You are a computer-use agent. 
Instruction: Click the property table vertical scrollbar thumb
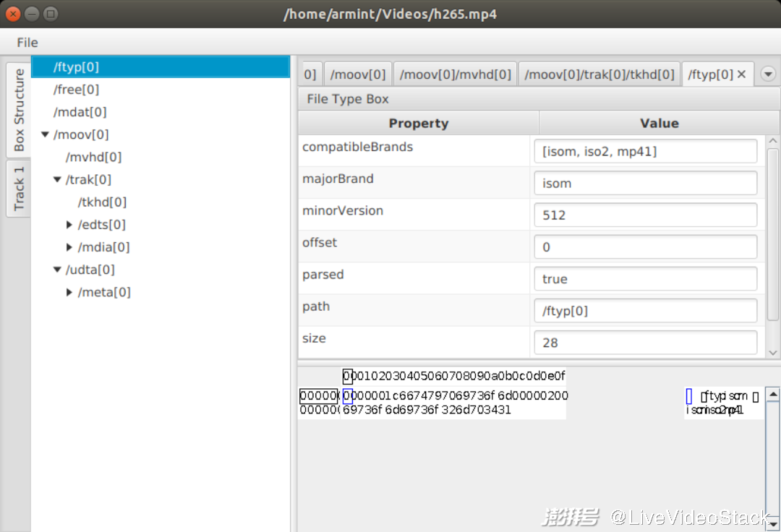(x=772, y=234)
